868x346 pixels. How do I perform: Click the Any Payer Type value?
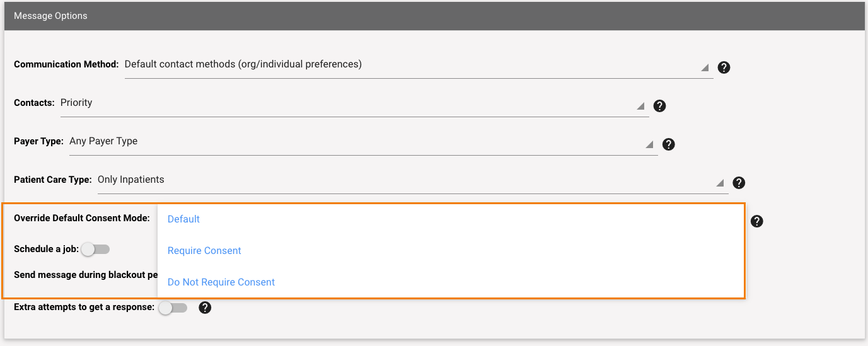pos(103,141)
